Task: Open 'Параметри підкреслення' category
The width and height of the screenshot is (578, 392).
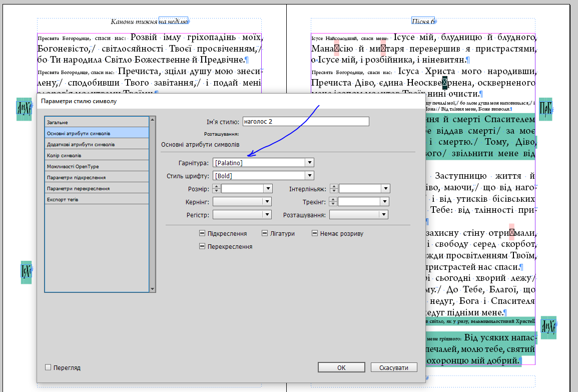Action: coord(97,177)
